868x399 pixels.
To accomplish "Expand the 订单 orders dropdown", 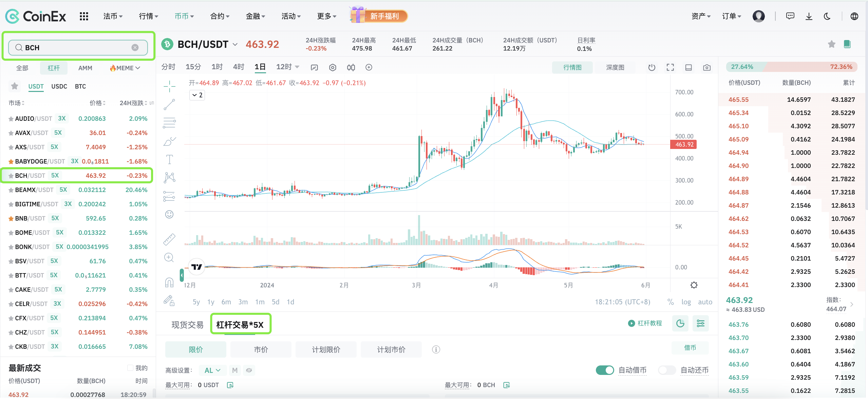I will [x=732, y=16].
